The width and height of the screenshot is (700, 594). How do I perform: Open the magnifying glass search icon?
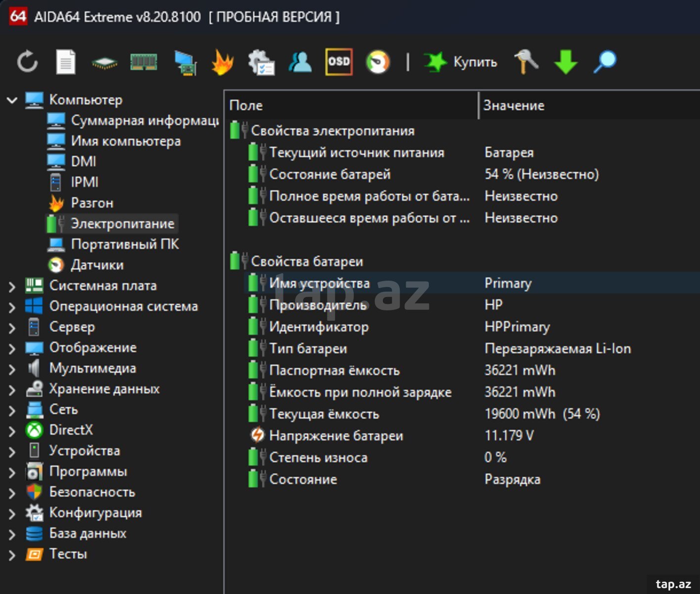tap(605, 62)
